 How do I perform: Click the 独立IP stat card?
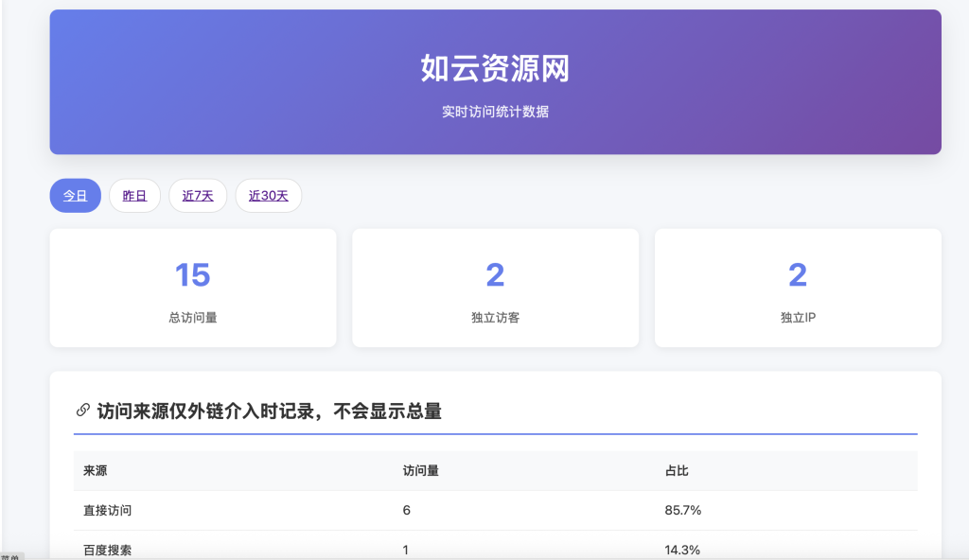(x=797, y=288)
